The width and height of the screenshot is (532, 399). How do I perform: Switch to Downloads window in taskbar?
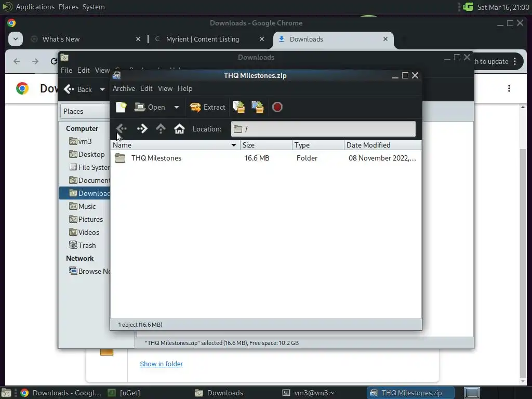coord(220,393)
